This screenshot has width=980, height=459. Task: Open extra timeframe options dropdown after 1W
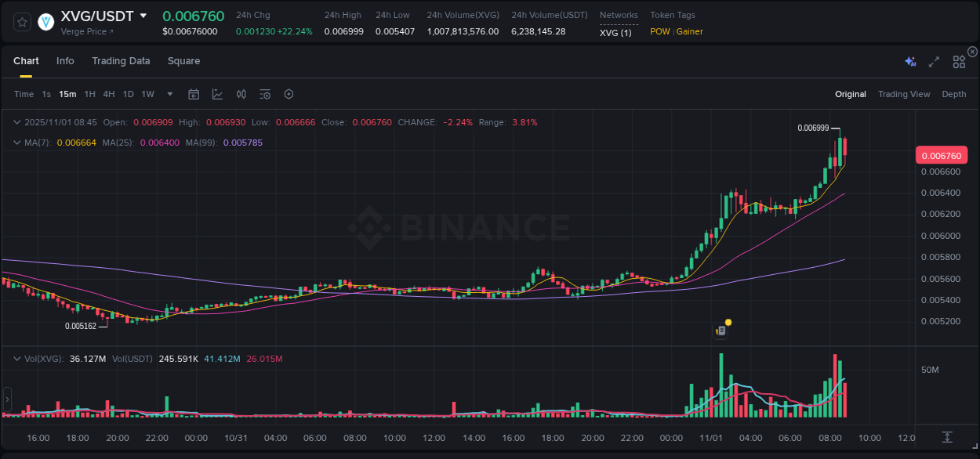click(169, 94)
